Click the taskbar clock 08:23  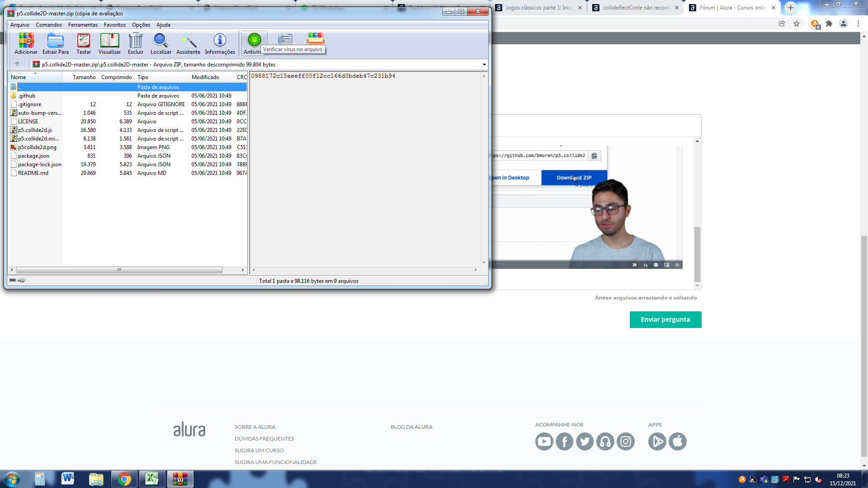843,476
